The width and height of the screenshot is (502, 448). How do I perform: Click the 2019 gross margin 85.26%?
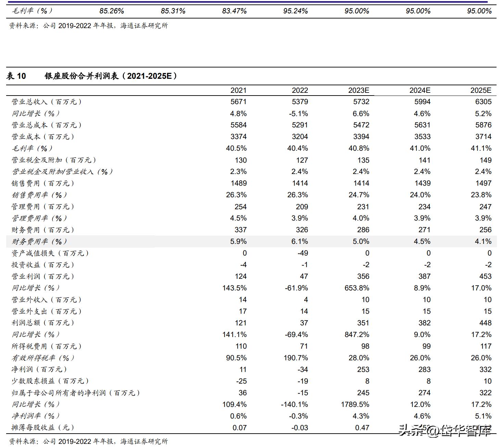(112, 11)
